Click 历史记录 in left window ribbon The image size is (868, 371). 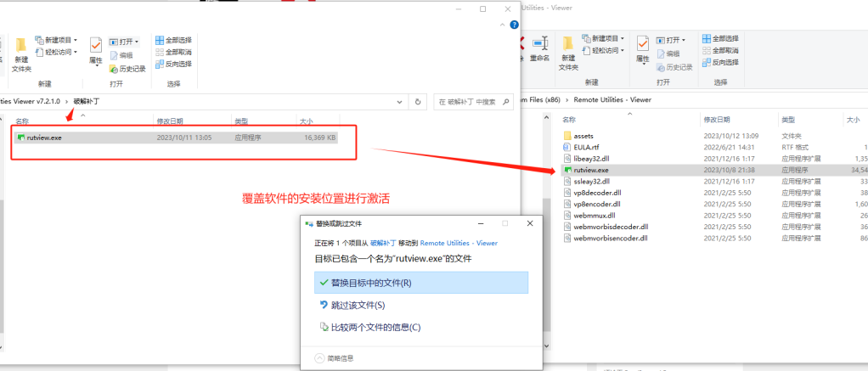point(127,70)
